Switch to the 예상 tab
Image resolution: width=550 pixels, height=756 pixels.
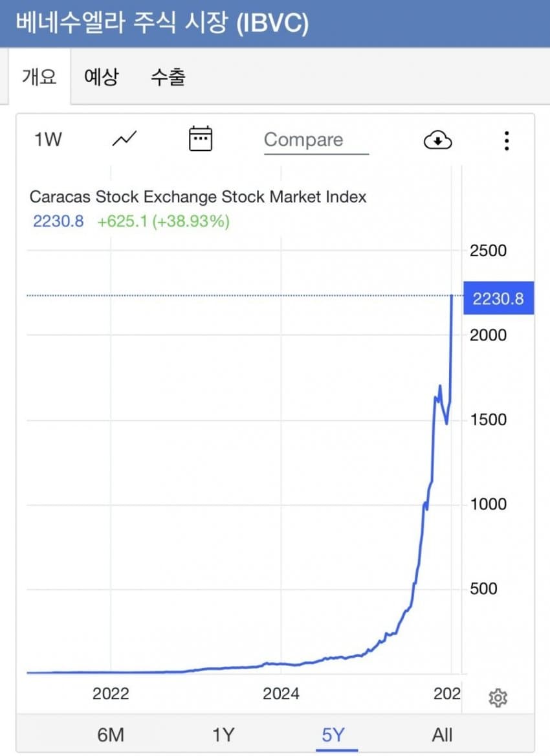click(102, 77)
